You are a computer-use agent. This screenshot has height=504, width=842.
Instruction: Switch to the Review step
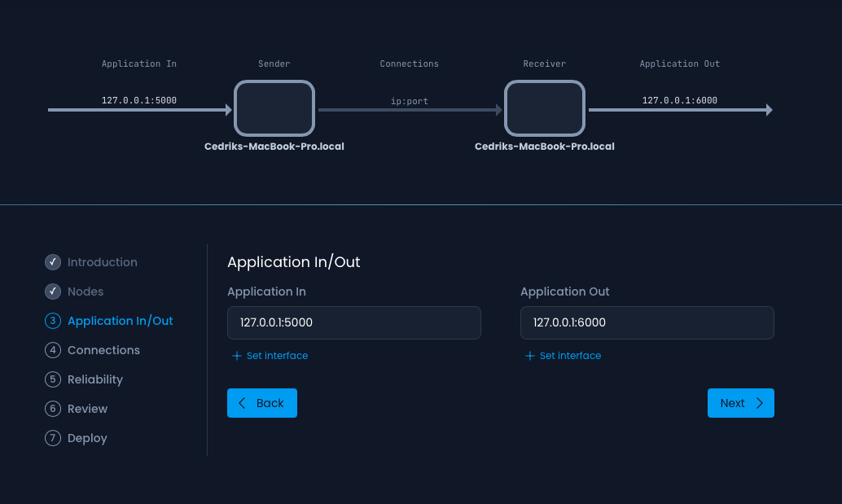[87, 409]
